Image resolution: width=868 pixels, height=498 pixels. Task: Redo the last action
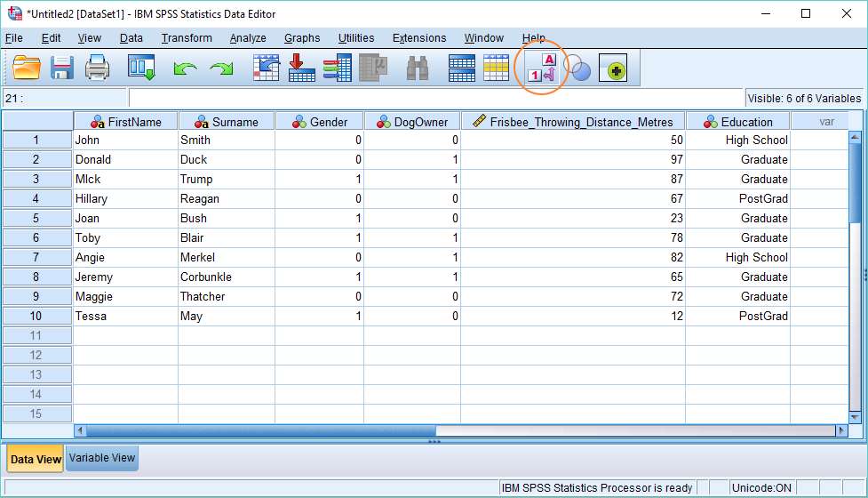221,68
